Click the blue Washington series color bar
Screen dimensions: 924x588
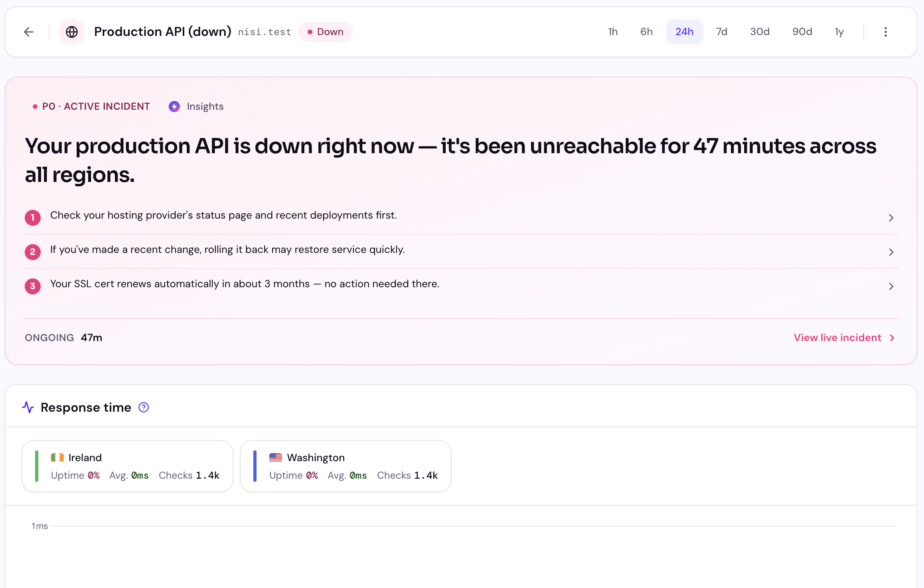pos(255,466)
